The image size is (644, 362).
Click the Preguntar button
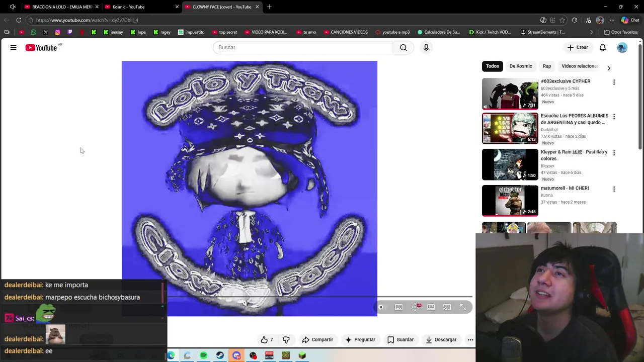[x=360, y=340]
